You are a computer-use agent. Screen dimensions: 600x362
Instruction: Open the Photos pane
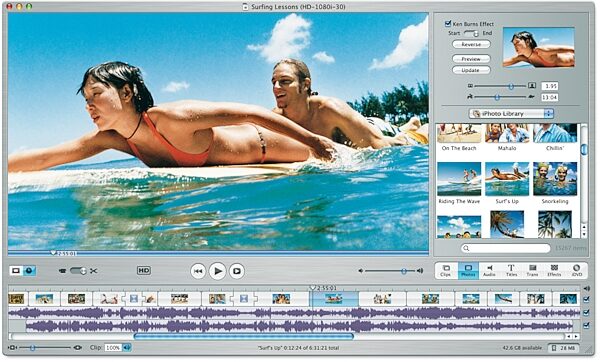point(468,271)
